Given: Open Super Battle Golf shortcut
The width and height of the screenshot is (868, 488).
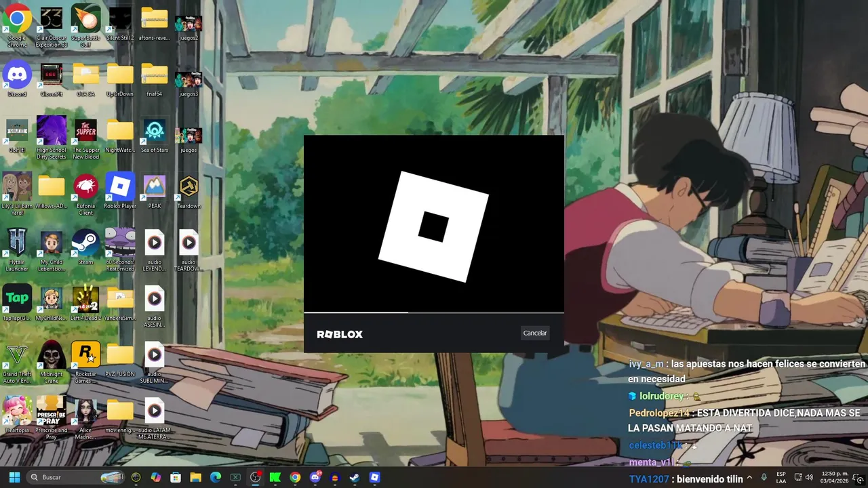Looking at the screenshot, I should [x=85, y=27].
